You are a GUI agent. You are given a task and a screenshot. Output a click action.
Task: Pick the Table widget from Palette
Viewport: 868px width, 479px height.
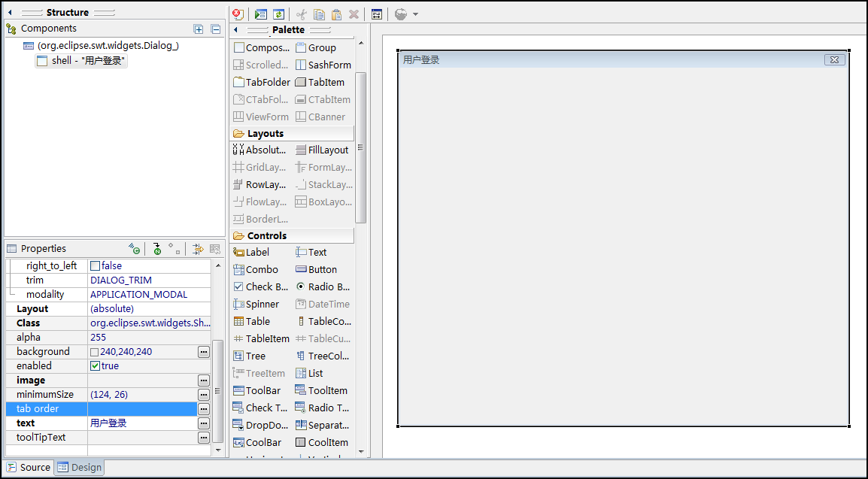point(257,321)
